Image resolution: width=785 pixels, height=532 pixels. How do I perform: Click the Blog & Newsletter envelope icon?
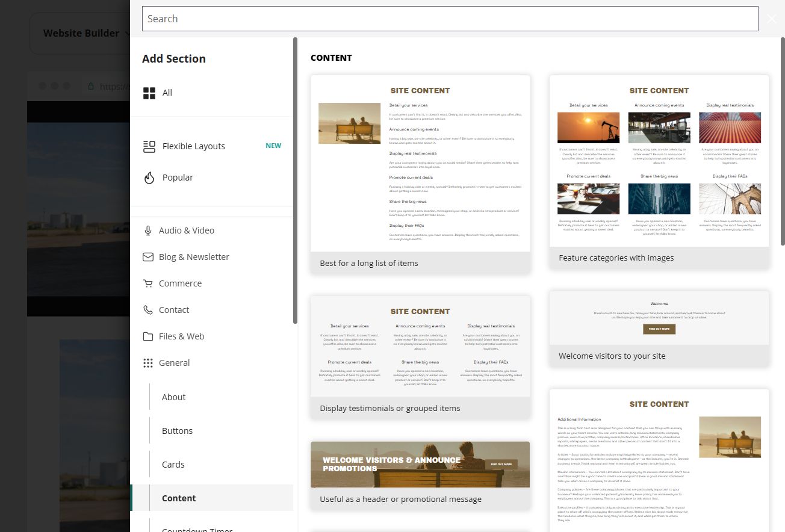click(x=148, y=257)
